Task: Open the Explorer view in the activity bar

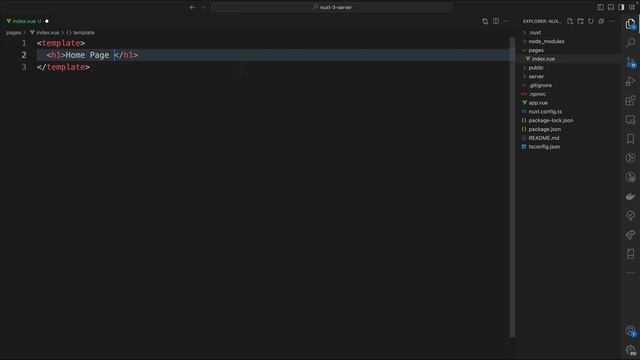Action: coord(630,24)
